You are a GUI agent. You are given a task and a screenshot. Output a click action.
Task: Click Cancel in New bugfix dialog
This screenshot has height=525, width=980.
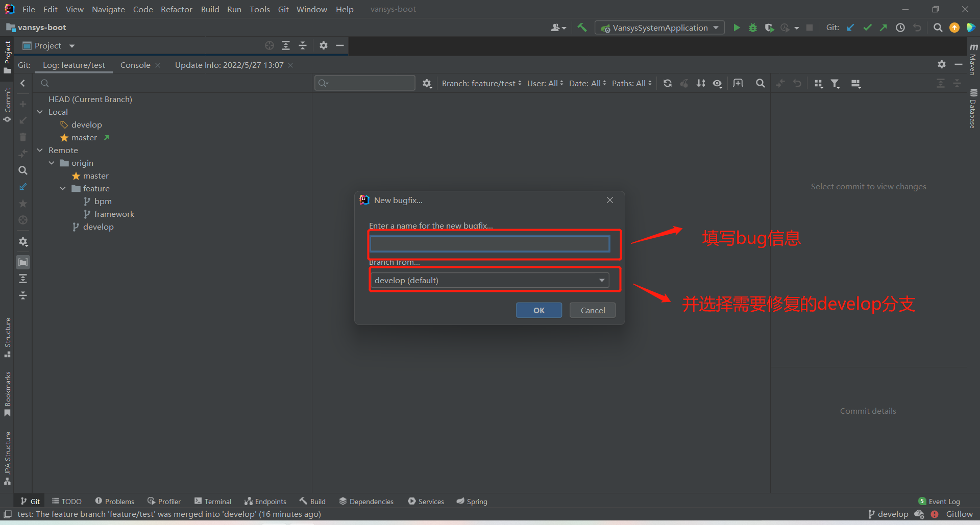point(593,310)
